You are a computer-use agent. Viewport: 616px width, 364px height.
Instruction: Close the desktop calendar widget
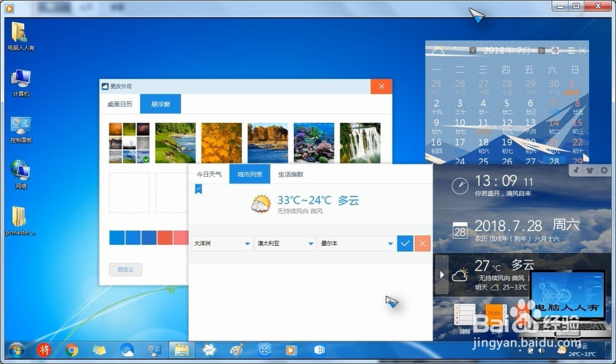[583, 51]
